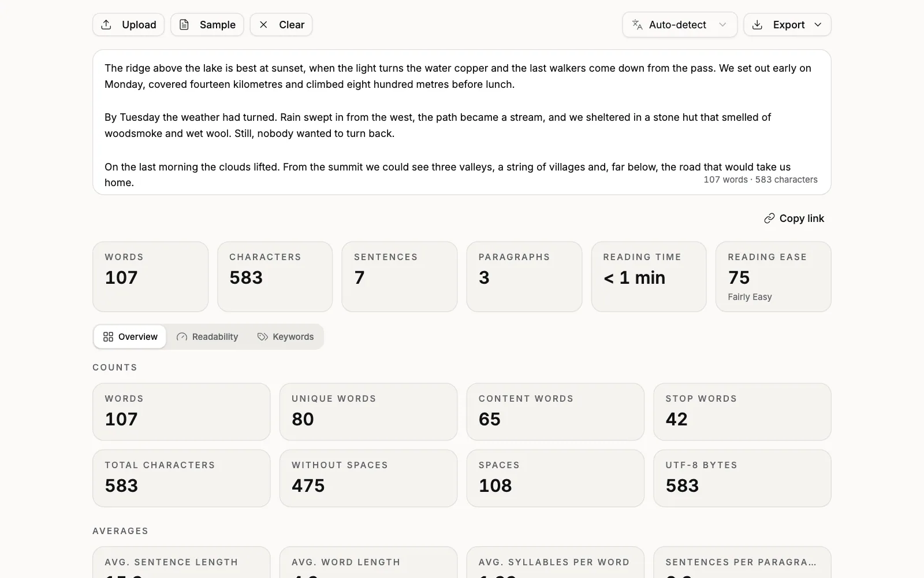
Task: Click the Overview grid icon
Action: pyautogui.click(x=108, y=337)
